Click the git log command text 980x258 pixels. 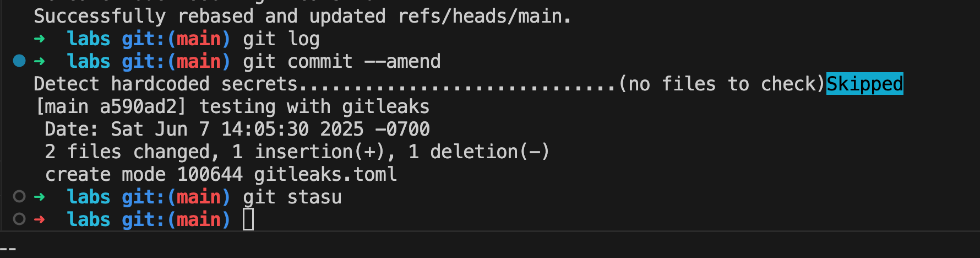tap(281, 39)
